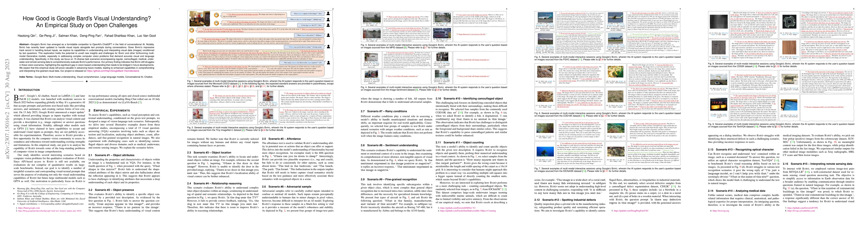Click the Fig. 8 caption about CDS2K dataset
868x225 pixels.
point(781,65)
